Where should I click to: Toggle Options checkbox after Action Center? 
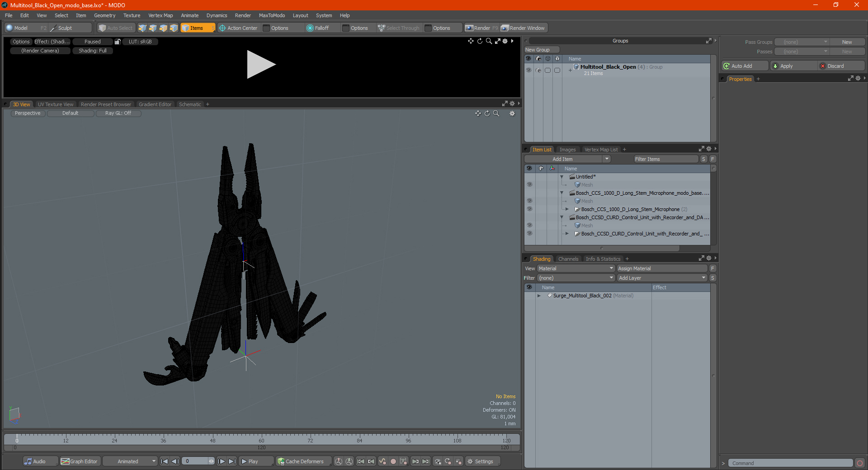[x=266, y=28]
